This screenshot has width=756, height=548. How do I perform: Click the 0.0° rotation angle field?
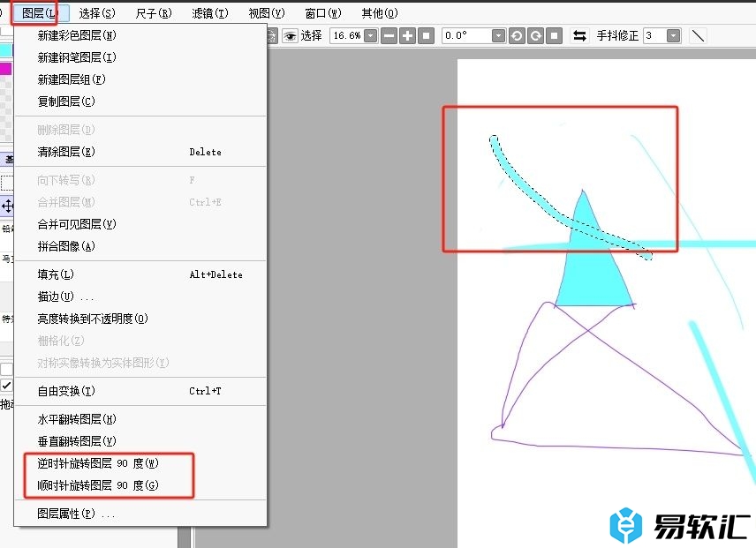[466, 35]
